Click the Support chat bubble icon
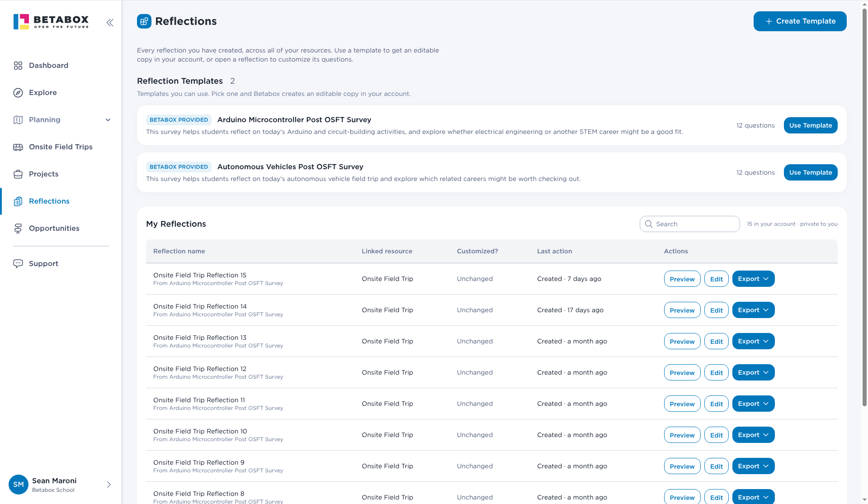 18,264
